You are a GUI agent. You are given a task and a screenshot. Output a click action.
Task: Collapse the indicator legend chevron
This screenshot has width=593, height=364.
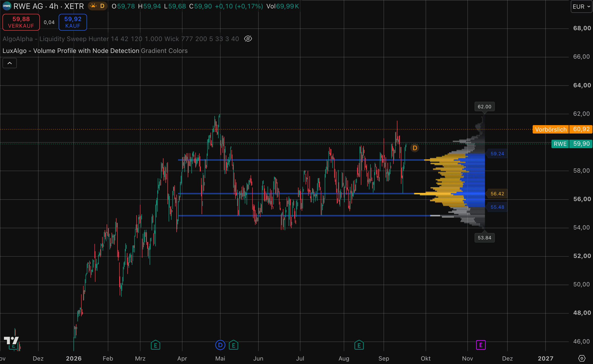(10, 63)
